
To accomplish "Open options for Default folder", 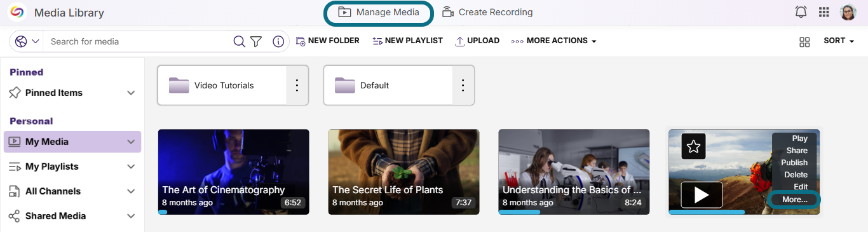I will click(463, 85).
